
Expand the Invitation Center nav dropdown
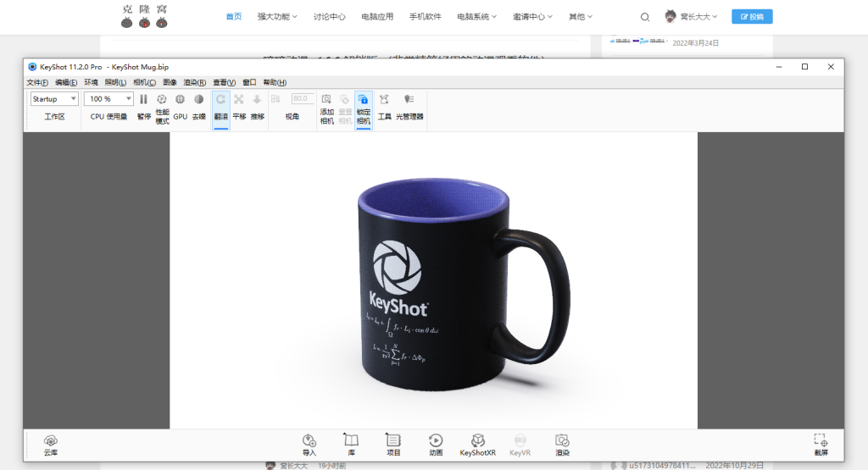click(532, 17)
